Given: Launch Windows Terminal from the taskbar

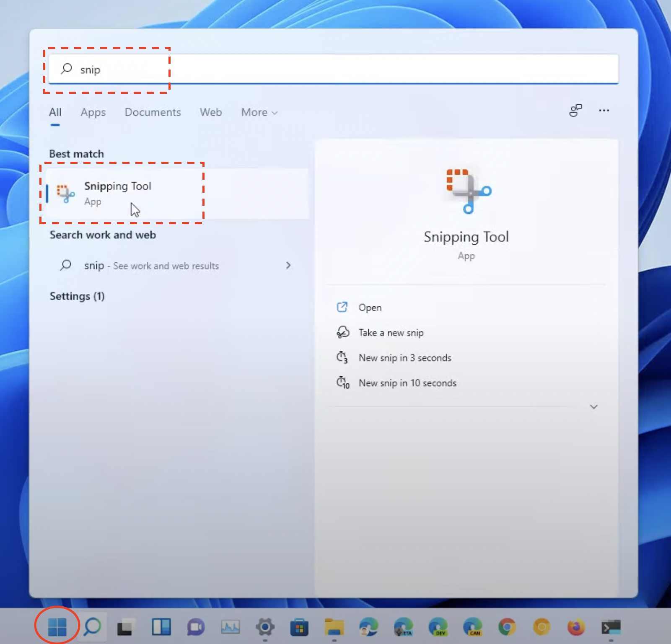Looking at the screenshot, I should click(x=610, y=627).
